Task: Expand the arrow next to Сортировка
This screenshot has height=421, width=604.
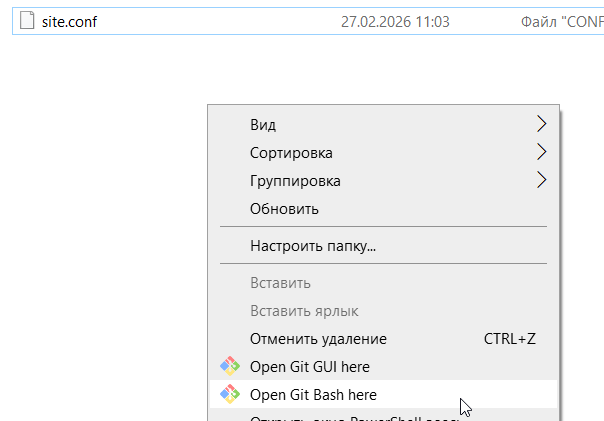Action: (x=542, y=152)
